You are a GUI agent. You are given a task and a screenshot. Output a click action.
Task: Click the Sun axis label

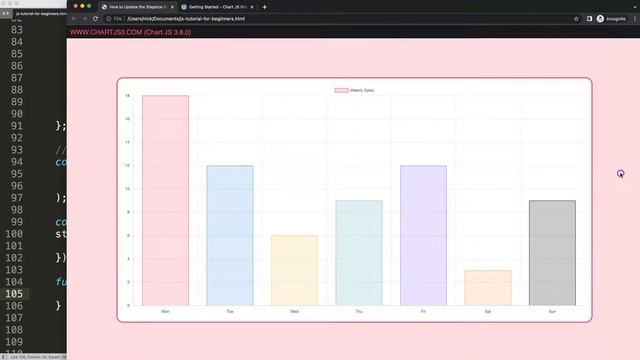pos(552,311)
